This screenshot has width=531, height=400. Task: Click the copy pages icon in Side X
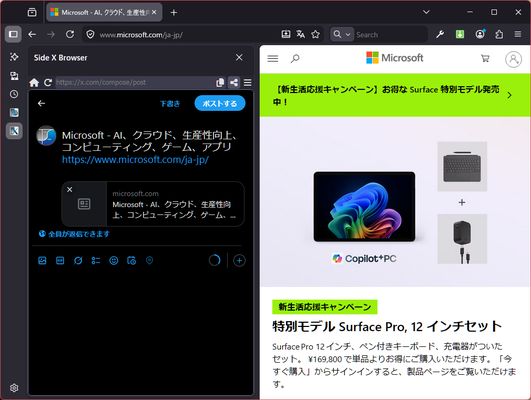[220, 82]
